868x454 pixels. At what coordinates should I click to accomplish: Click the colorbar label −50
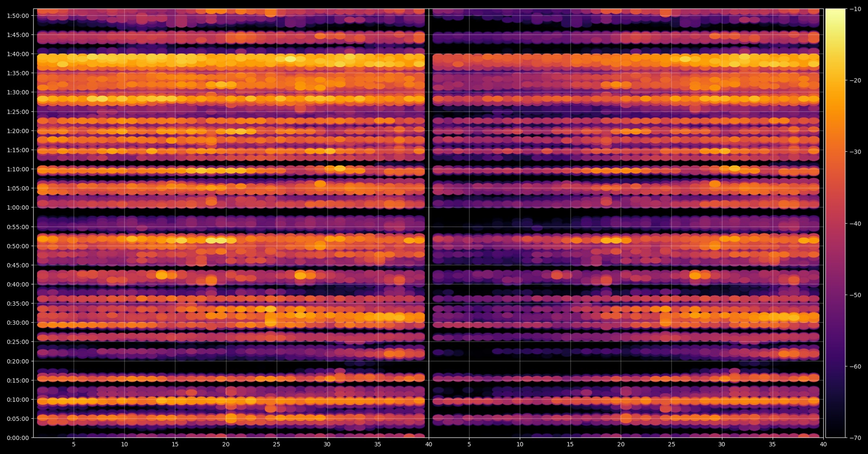(855, 295)
